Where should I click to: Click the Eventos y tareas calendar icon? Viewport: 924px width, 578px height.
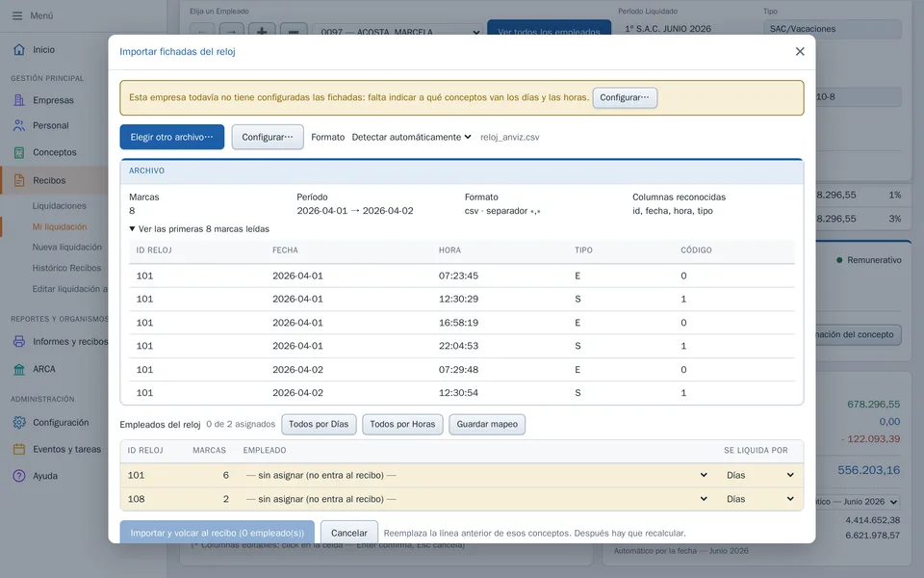(x=19, y=450)
